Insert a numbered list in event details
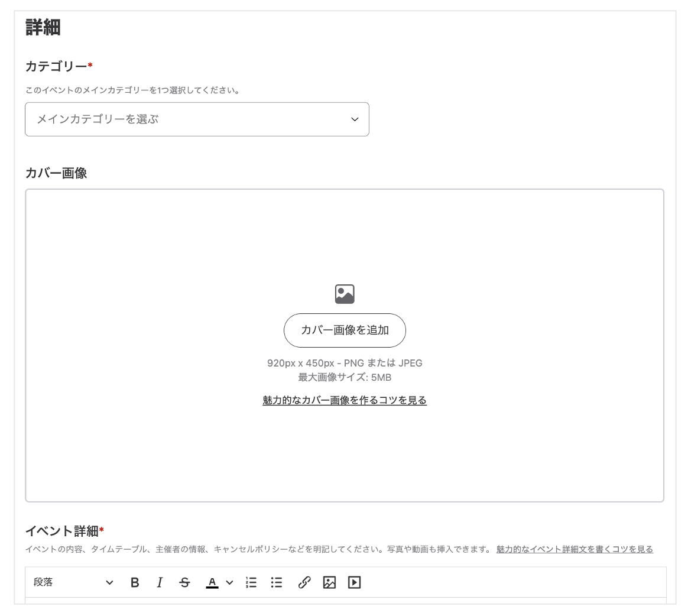The height and width of the screenshot is (616, 688). (251, 582)
